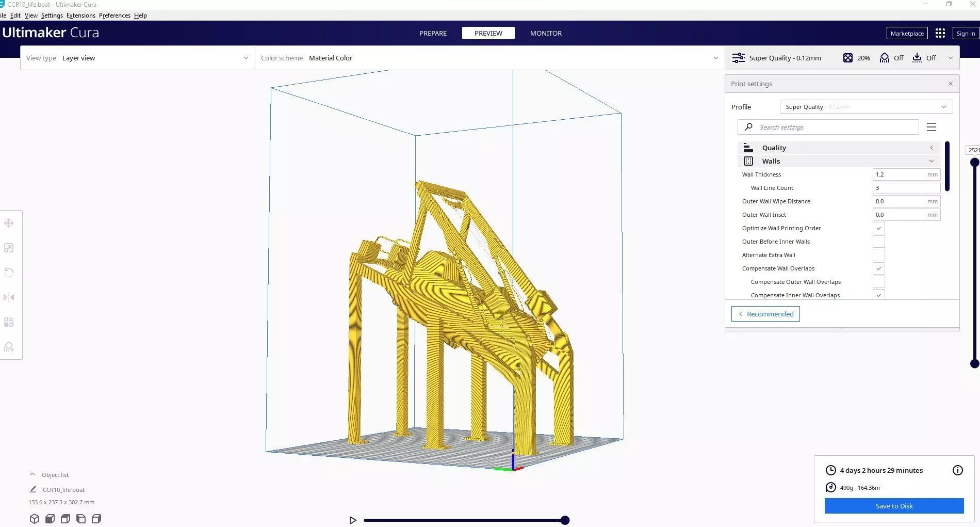This screenshot has height=527, width=980.
Task: Open the Support Blocker tool
Action: point(9,347)
